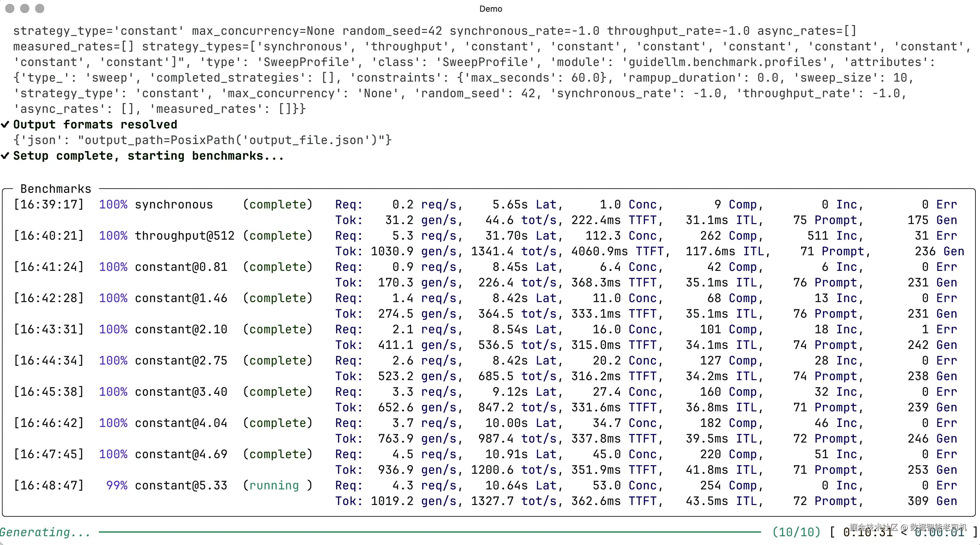Click the green zoom window button
The height and width of the screenshot is (545, 980).
(x=40, y=8)
